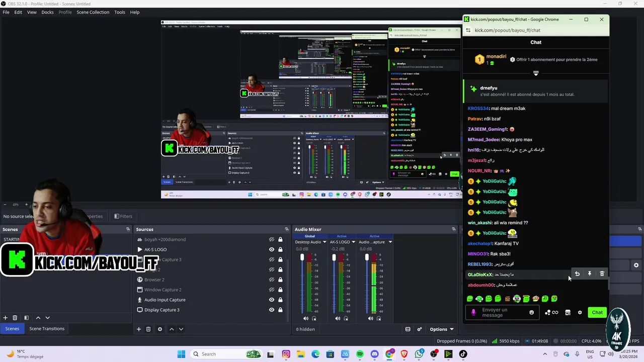The height and width of the screenshot is (362, 644).
Task: Open the View menu
Action: [x=32, y=12]
